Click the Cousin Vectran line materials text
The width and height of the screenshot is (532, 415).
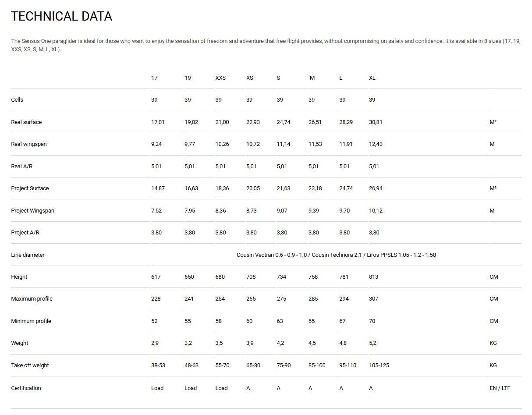point(336,255)
